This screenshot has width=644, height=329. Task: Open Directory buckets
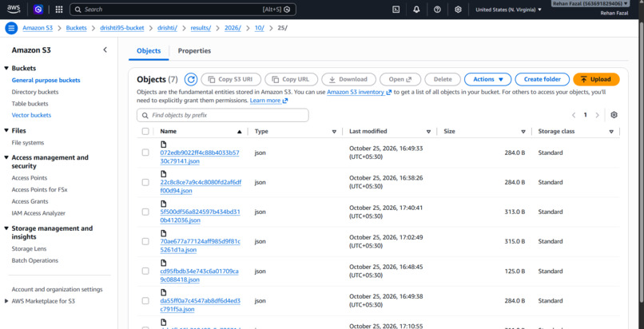click(35, 92)
